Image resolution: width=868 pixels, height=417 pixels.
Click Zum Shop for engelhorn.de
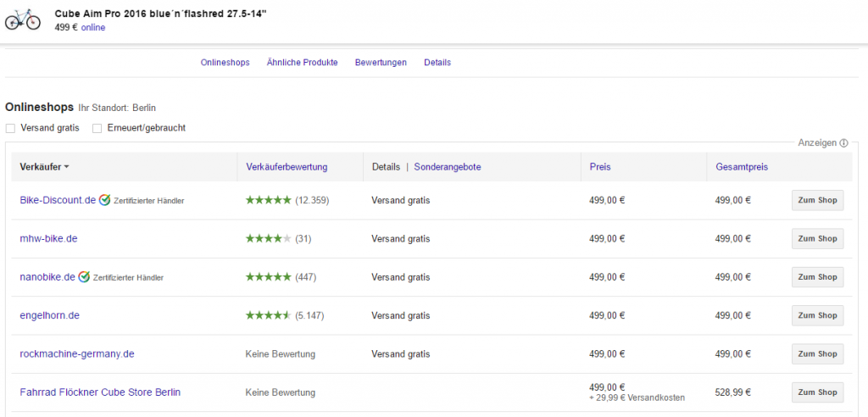click(x=818, y=315)
